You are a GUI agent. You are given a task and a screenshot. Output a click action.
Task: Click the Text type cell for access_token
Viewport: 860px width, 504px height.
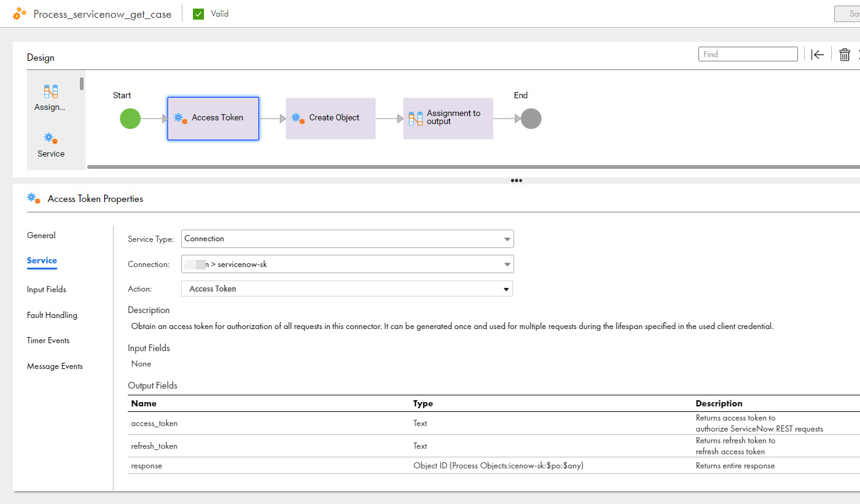(x=420, y=423)
